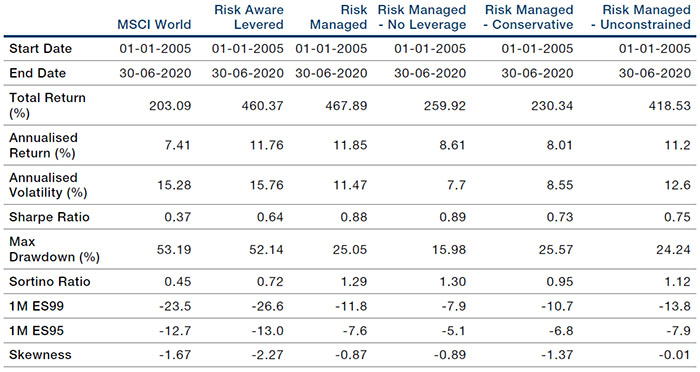Click the Risk Managed - Conservative header
700x372 pixels.
tap(529, 17)
